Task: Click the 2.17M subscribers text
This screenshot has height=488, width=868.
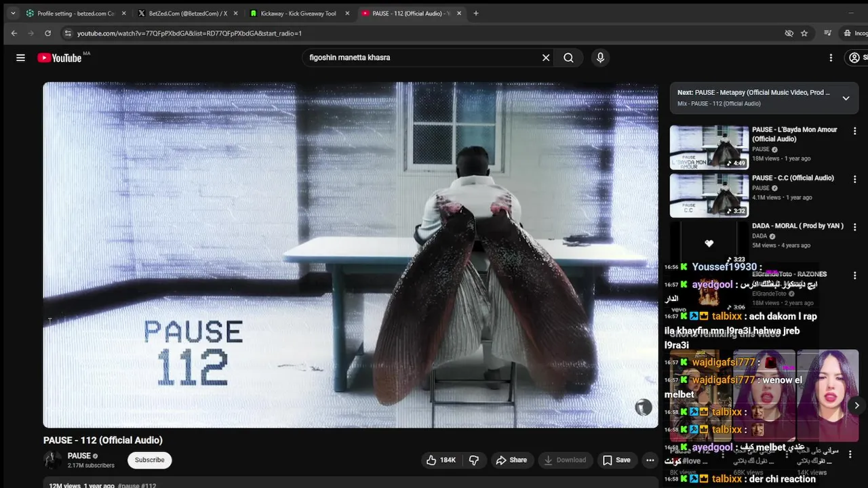Action: click(x=91, y=466)
